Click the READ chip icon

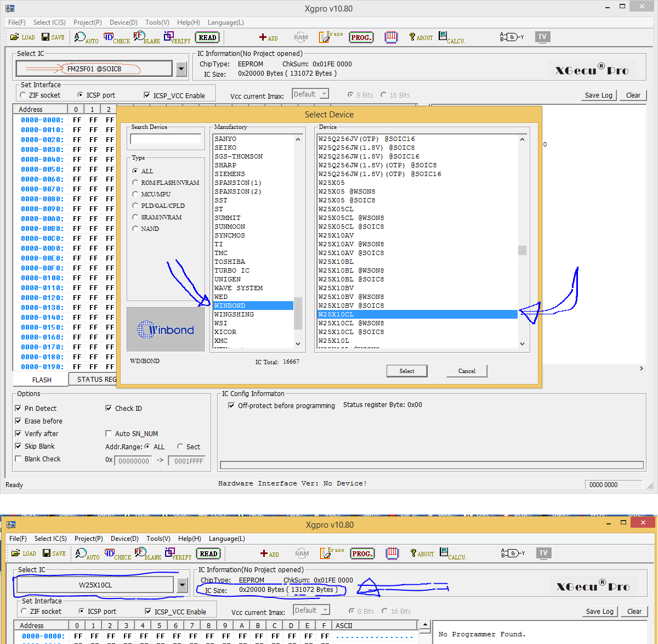[207, 37]
